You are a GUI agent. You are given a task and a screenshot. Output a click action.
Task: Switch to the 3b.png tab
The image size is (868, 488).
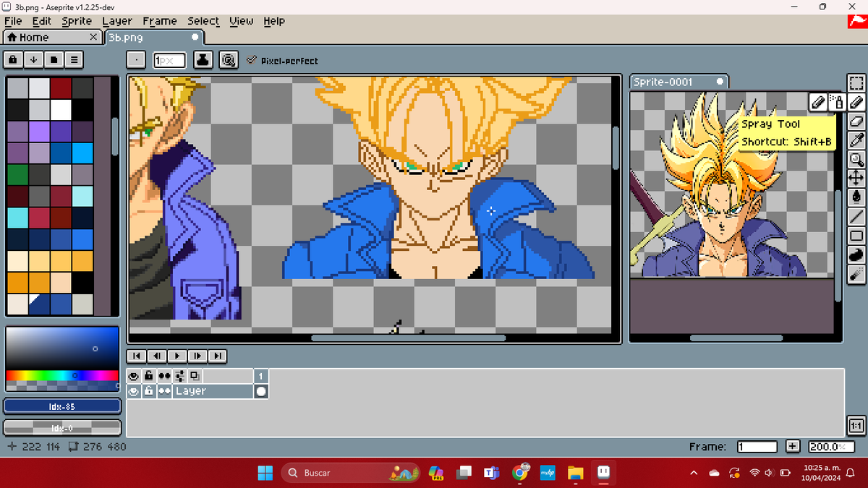pos(155,37)
